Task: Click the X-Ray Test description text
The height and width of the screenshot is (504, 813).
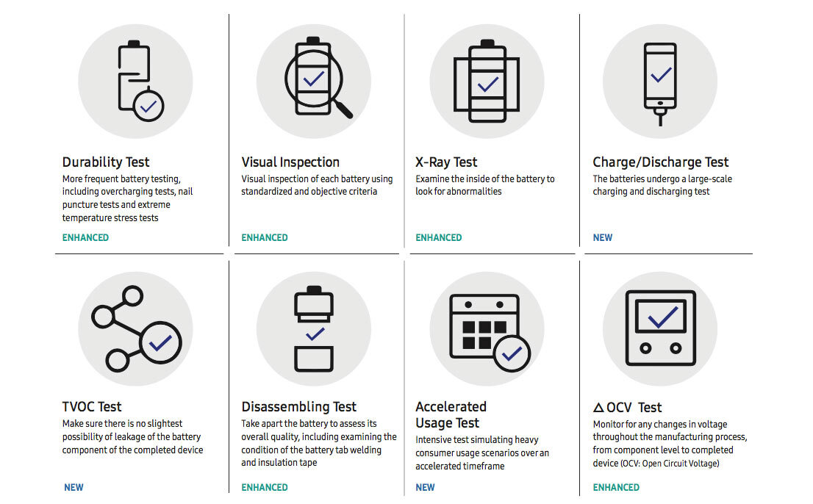Action: (484, 185)
